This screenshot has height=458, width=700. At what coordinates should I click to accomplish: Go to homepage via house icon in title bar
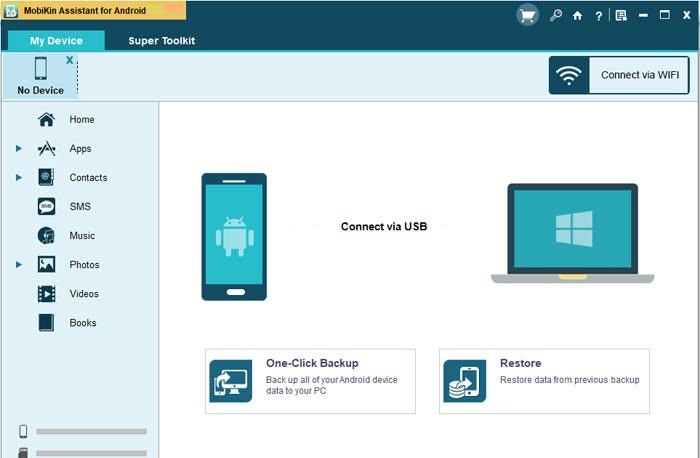pos(577,16)
